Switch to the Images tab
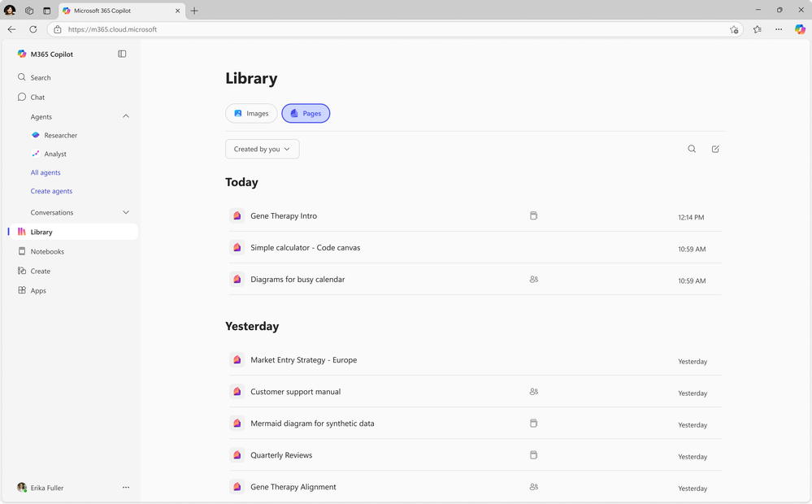This screenshot has height=504, width=812. coord(251,113)
